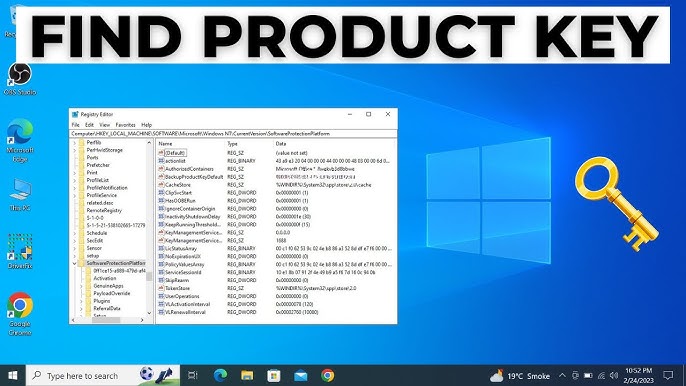686x386 pixels.
Task: Click the DWORD icon of ClipSvcStart
Action: [161, 193]
